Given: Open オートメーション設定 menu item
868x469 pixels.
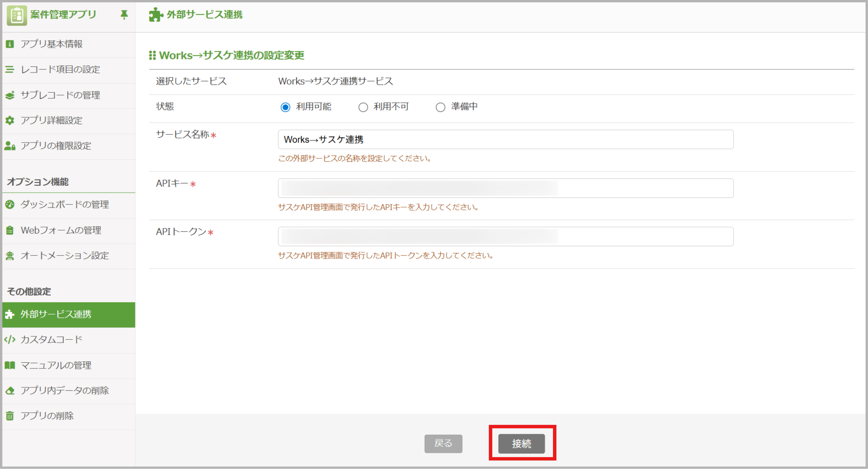Looking at the screenshot, I should click(69, 256).
